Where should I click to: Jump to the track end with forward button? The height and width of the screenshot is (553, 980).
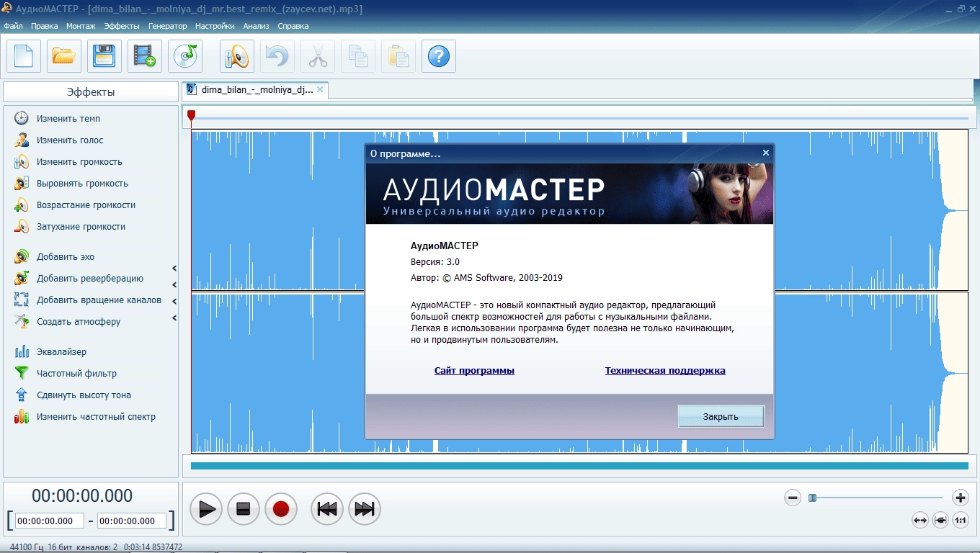(365, 509)
